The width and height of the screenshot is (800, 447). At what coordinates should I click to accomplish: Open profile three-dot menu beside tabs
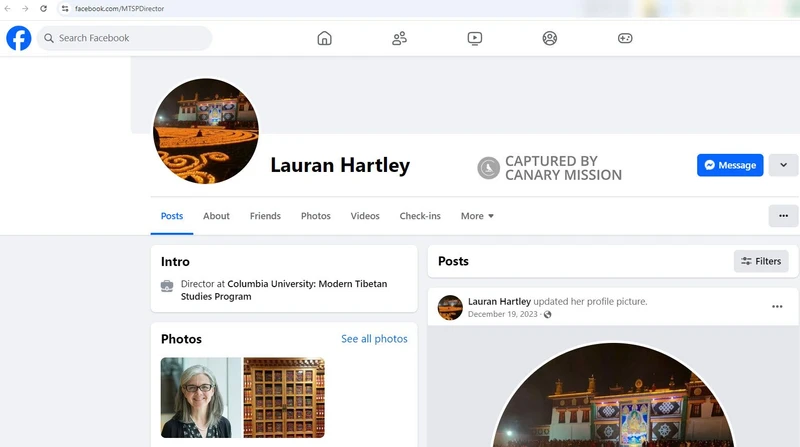pos(783,216)
